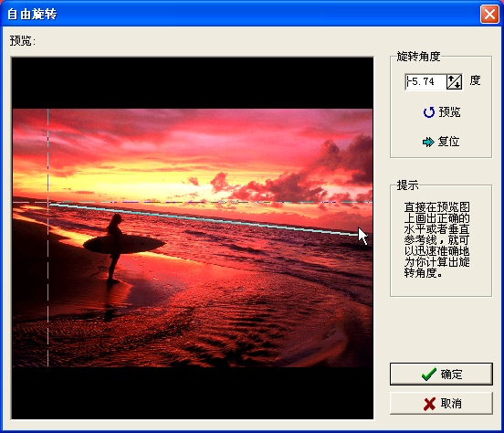Click the red X cancel icon
504x433 pixels.
pyautogui.click(x=429, y=404)
